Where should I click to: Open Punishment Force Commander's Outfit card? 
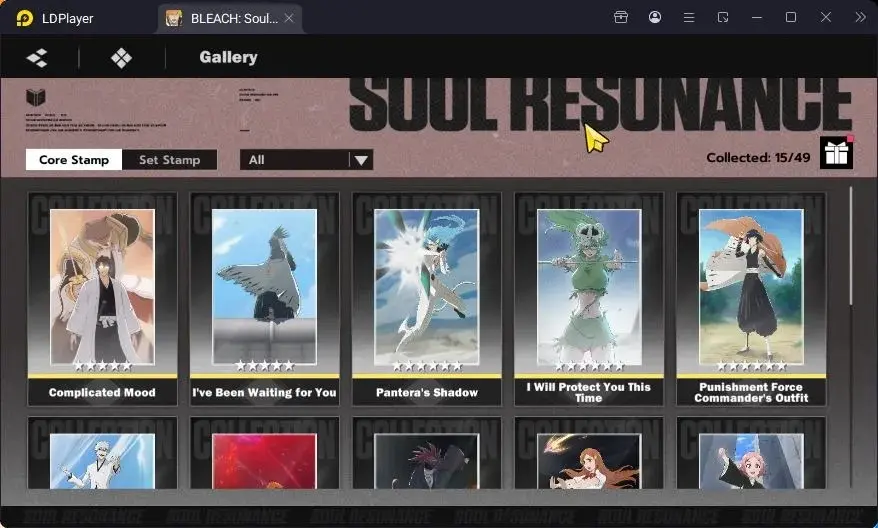(751, 299)
